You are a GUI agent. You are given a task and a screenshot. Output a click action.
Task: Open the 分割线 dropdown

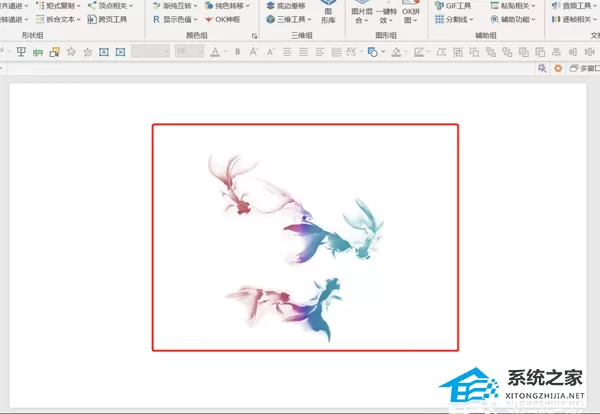pos(454,19)
